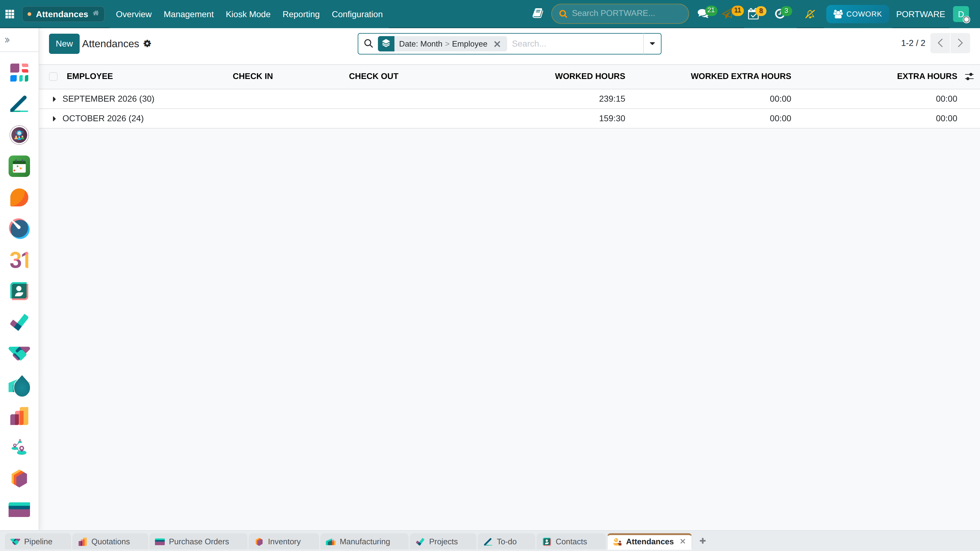
Task: Click the COWORK button
Action: (857, 14)
